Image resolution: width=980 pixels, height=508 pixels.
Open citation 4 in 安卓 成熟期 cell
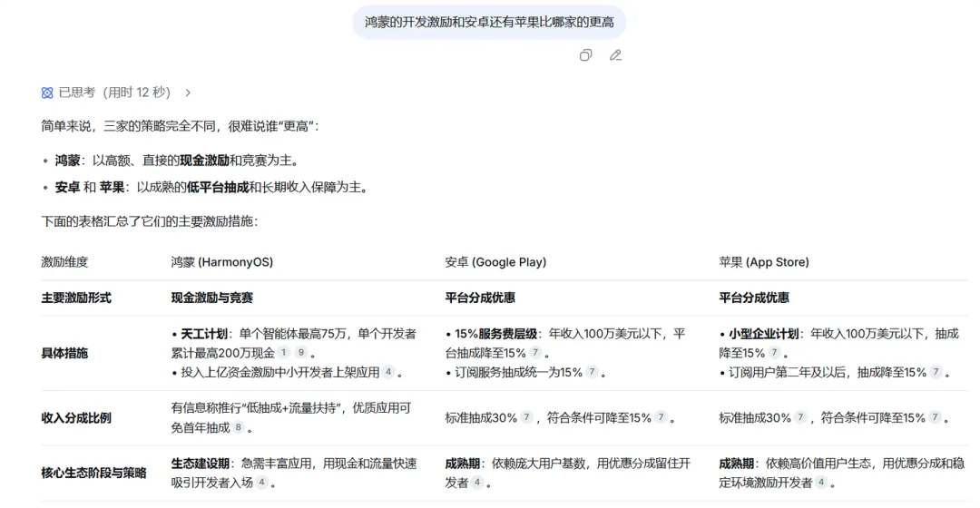(477, 483)
